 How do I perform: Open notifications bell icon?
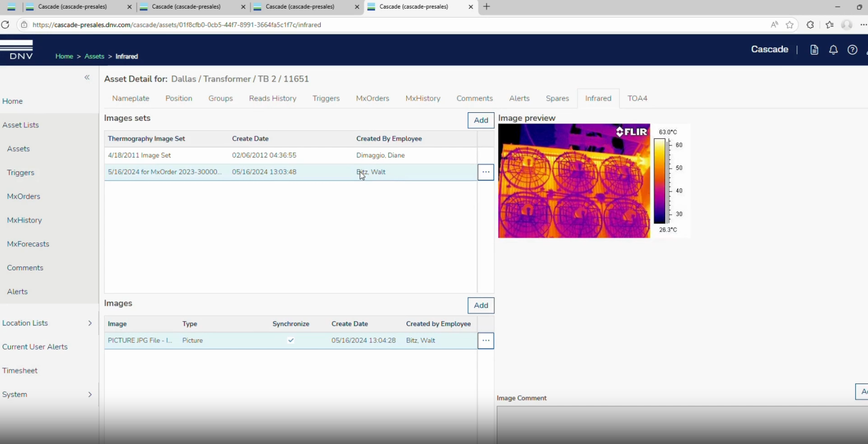click(833, 50)
